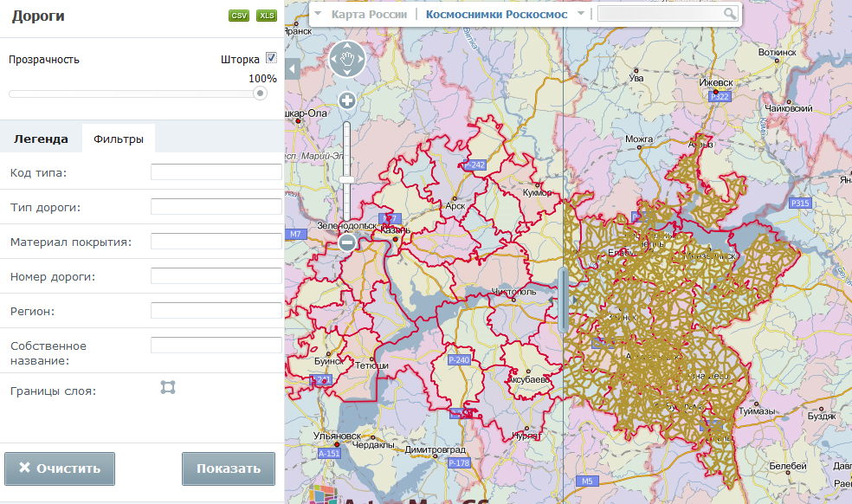Click the P-242 road shield on map

474,165
